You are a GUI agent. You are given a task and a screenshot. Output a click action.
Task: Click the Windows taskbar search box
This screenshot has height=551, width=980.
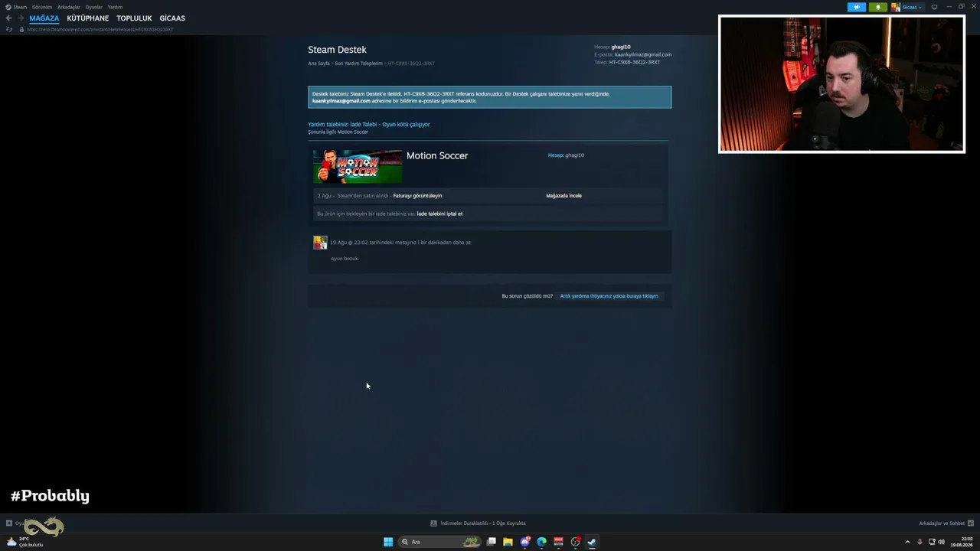(439, 542)
